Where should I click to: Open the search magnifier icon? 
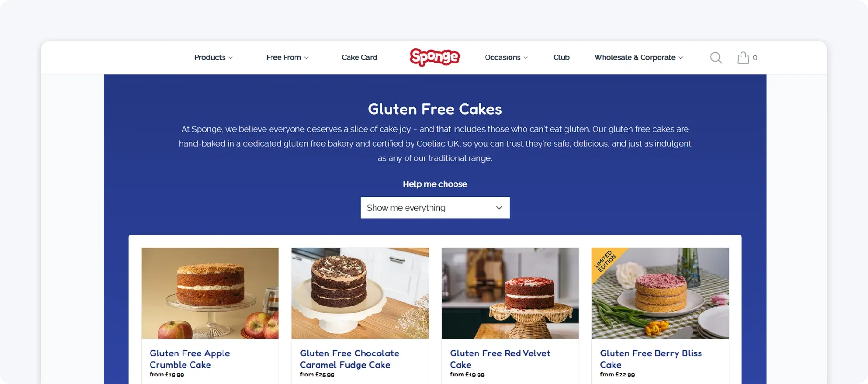pos(716,57)
